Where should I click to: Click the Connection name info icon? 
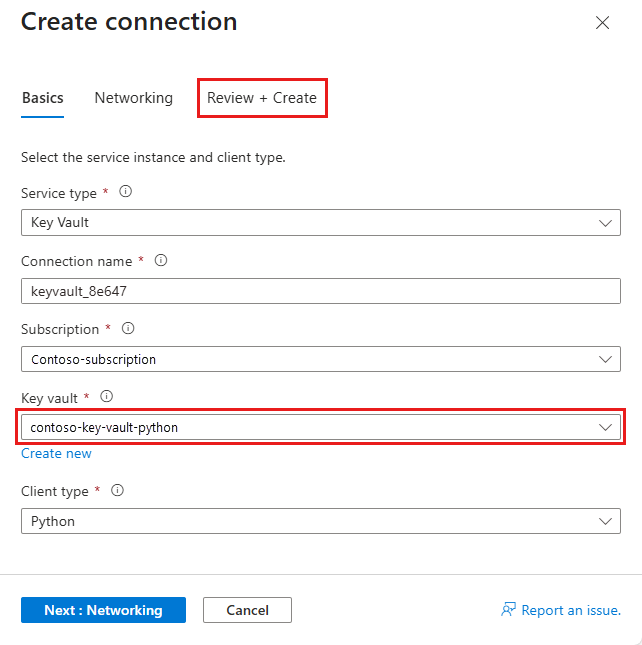pyautogui.click(x=161, y=260)
